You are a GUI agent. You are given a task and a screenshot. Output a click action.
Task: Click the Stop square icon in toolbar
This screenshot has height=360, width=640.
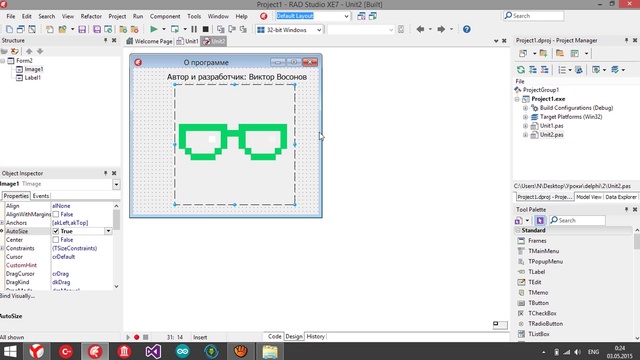[x=206, y=29]
